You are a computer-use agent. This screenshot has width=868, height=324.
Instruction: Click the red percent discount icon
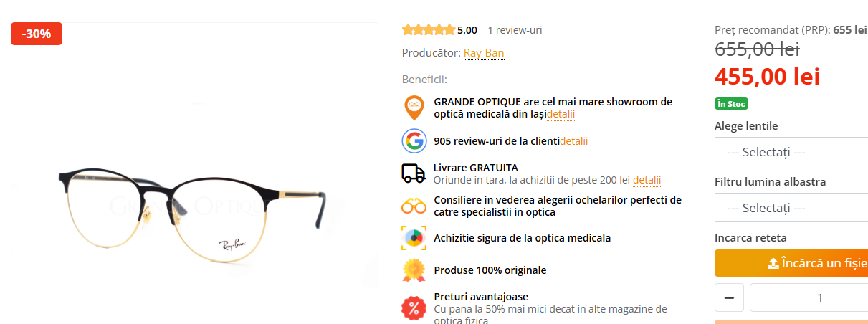[414, 308]
